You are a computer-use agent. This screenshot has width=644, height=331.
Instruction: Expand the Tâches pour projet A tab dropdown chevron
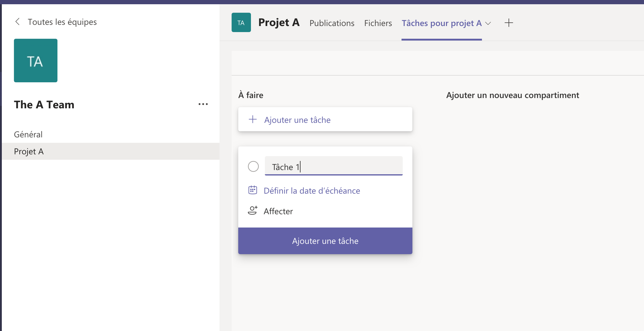[488, 23]
